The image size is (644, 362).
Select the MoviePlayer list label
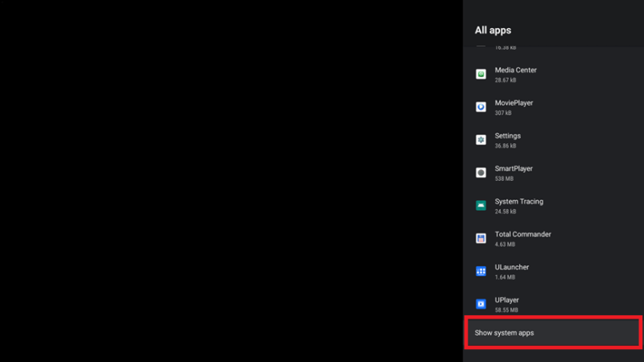[x=514, y=103]
